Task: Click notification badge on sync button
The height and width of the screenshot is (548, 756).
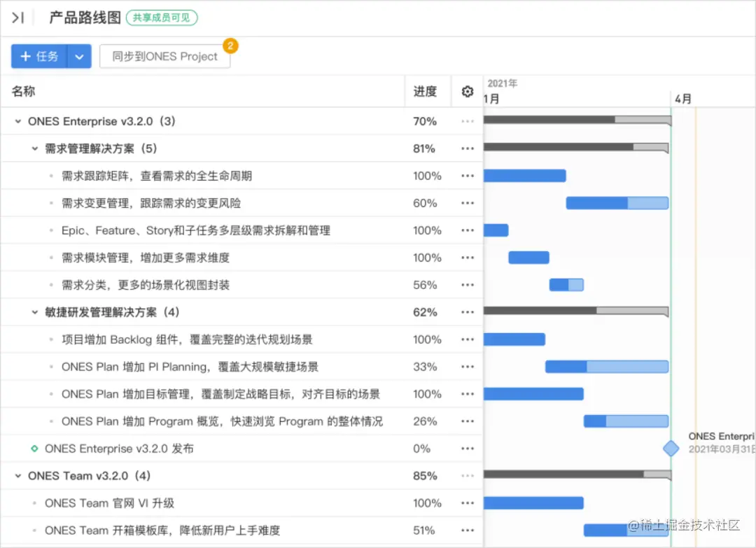Action: (x=230, y=46)
